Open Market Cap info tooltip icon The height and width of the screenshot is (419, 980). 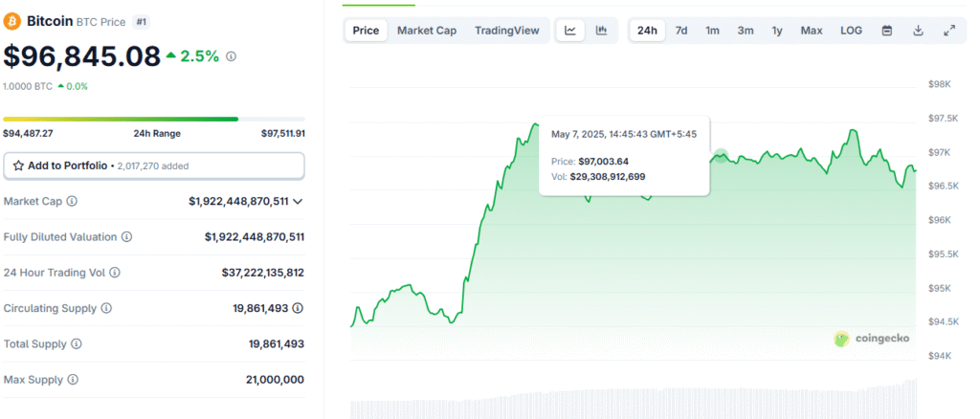click(72, 201)
